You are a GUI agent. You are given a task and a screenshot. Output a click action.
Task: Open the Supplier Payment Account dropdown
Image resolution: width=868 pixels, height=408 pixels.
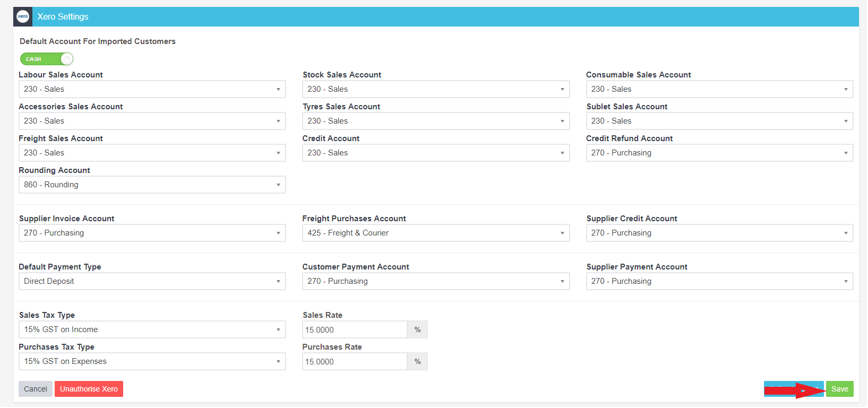click(x=719, y=281)
